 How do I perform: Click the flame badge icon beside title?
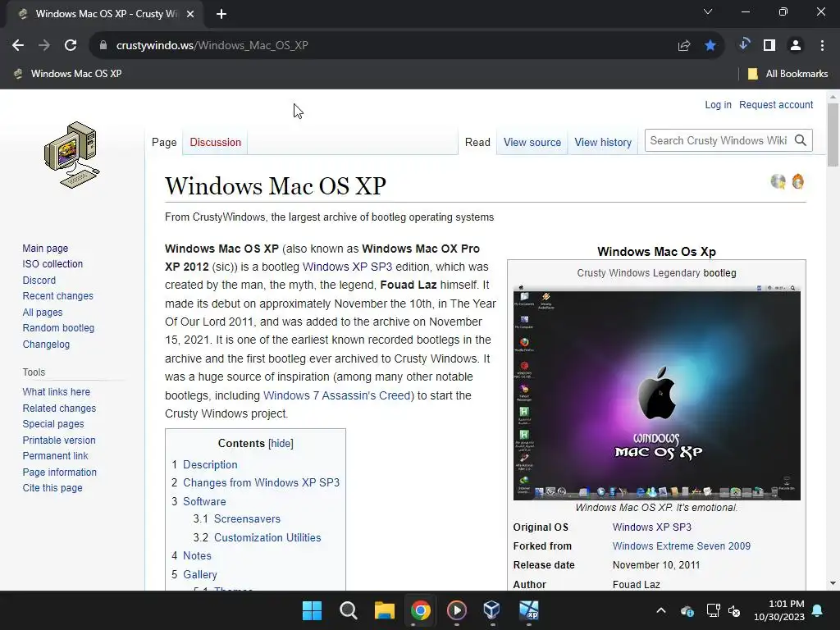797,181
